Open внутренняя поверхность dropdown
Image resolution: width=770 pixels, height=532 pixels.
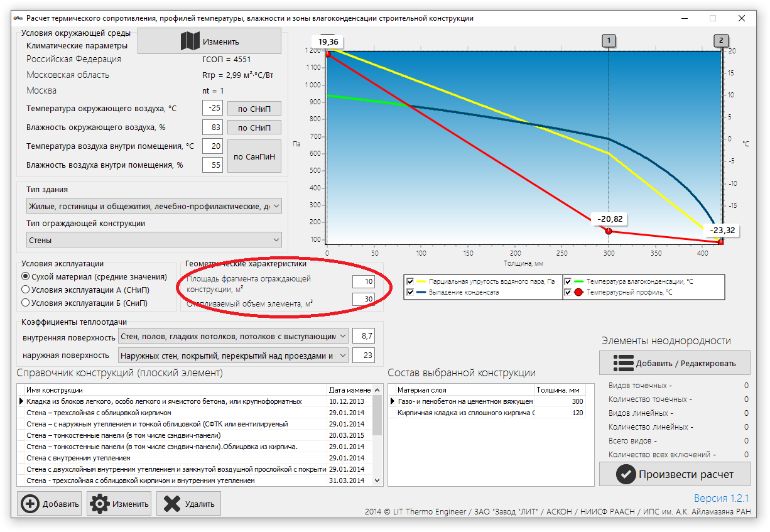233,337
